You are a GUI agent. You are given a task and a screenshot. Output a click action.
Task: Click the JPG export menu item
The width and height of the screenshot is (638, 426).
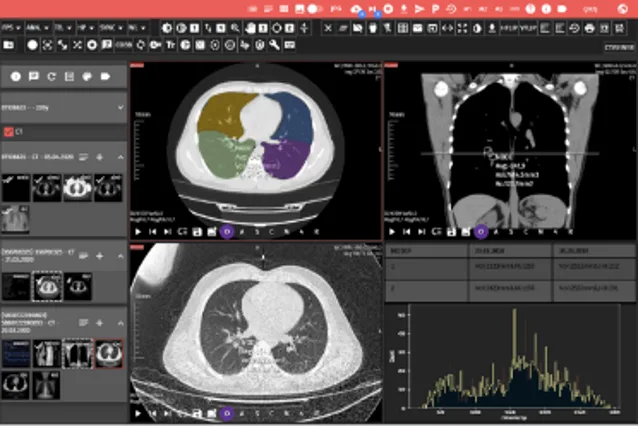point(337,8)
